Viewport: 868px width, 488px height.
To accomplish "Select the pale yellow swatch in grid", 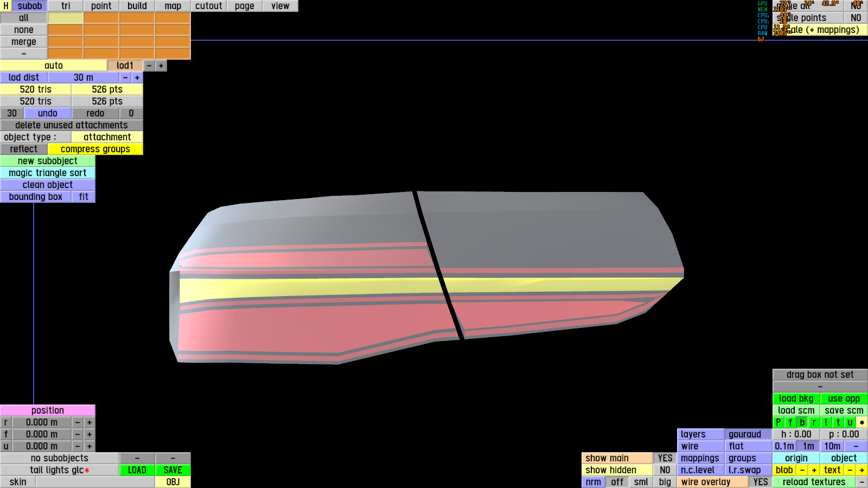I will tap(66, 18).
